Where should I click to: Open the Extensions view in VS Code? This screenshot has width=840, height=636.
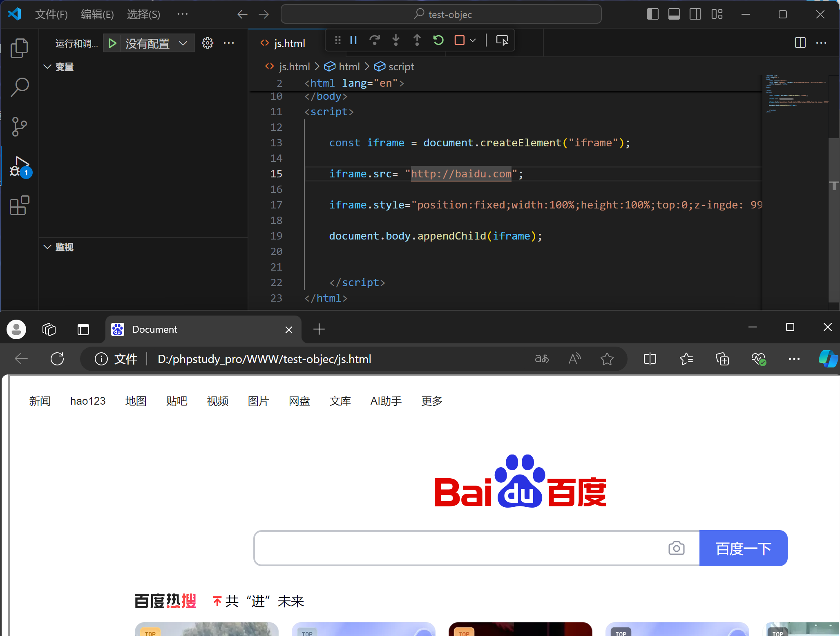(x=19, y=205)
